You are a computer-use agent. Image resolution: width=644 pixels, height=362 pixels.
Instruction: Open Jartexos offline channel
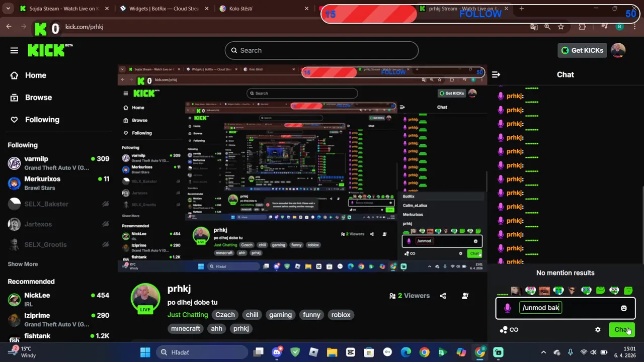point(58,224)
